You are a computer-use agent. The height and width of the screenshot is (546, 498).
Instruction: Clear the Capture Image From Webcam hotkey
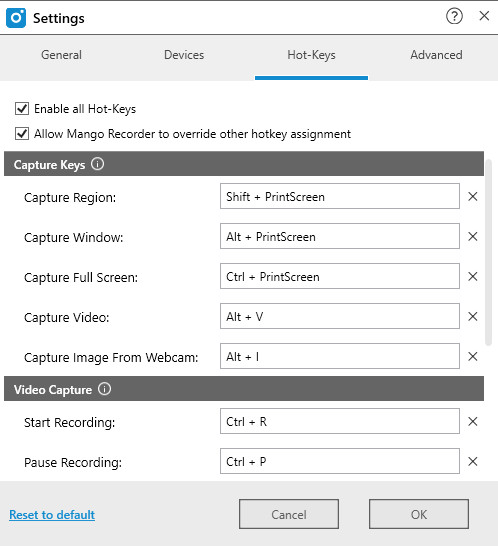(473, 356)
